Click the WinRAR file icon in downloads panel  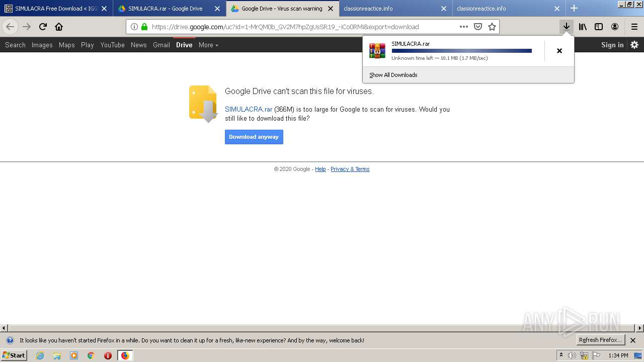[x=377, y=51]
